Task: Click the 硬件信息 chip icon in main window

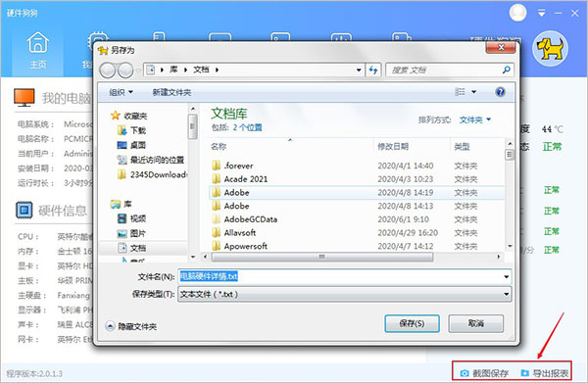Action: [24, 210]
